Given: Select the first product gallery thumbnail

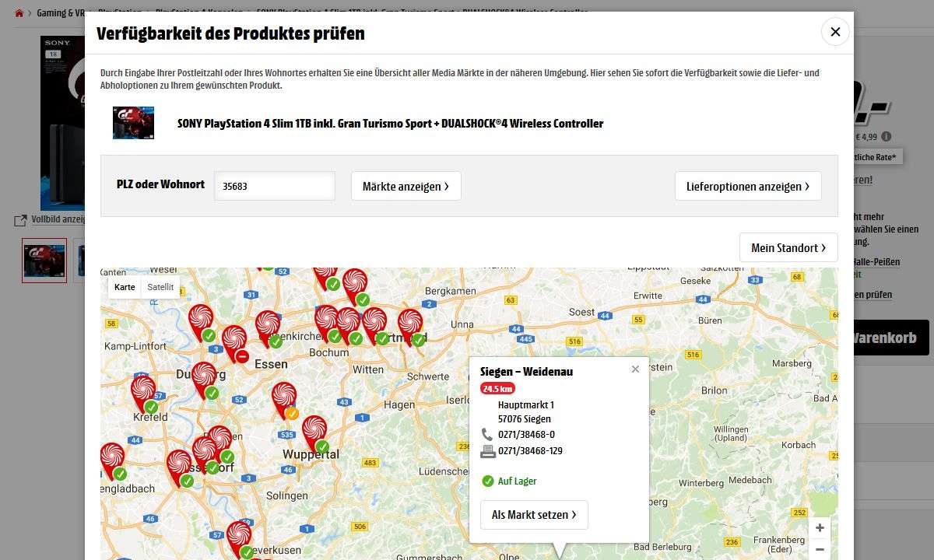Looking at the screenshot, I should [x=44, y=260].
